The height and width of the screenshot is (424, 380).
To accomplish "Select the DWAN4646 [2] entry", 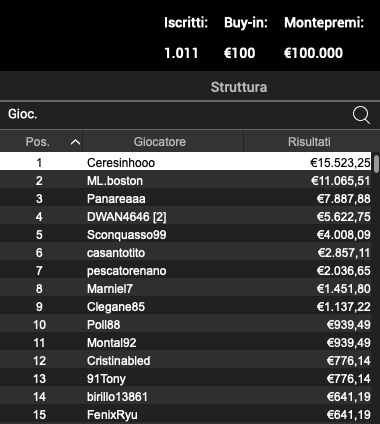I will 185,217.
